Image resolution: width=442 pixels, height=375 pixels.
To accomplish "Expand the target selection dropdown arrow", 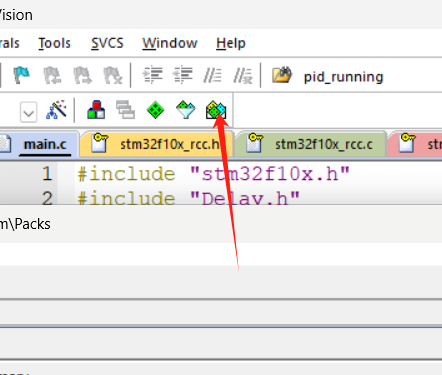I will [x=29, y=112].
